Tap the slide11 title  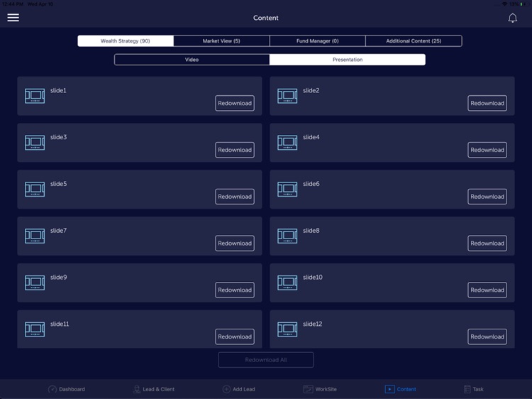(60, 324)
